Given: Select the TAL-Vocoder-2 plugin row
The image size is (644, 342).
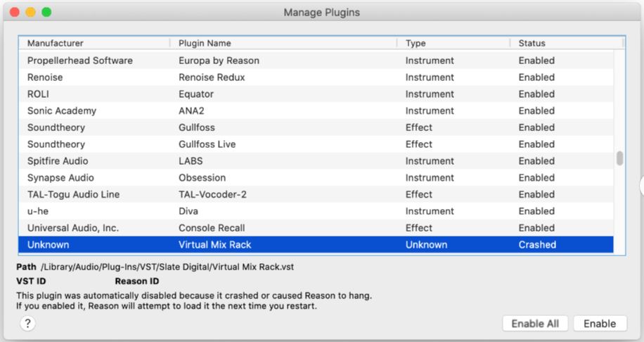Looking at the screenshot, I should [x=316, y=194].
